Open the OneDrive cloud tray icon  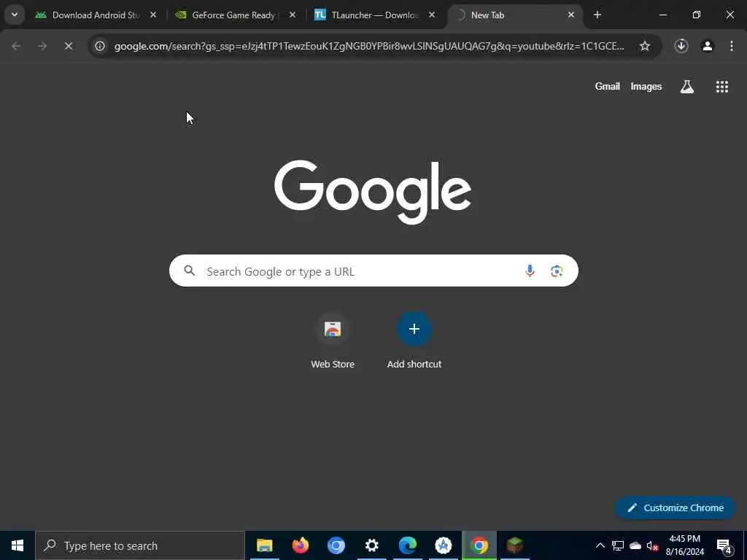coord(635,545)
